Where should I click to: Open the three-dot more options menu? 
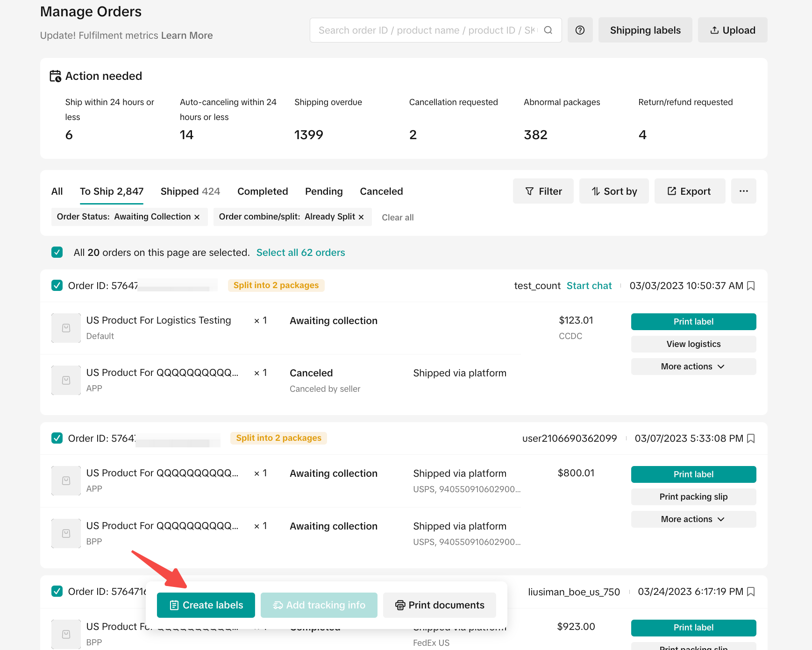coord(743,191)
